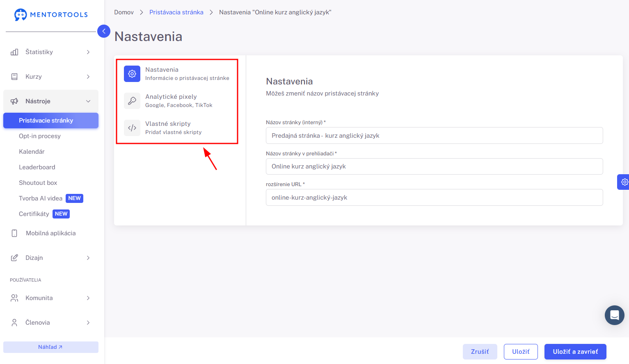Open the Pristávacia stránka breadcrumb link
Screen dimensions: 629x364
[x=176, y=12]
